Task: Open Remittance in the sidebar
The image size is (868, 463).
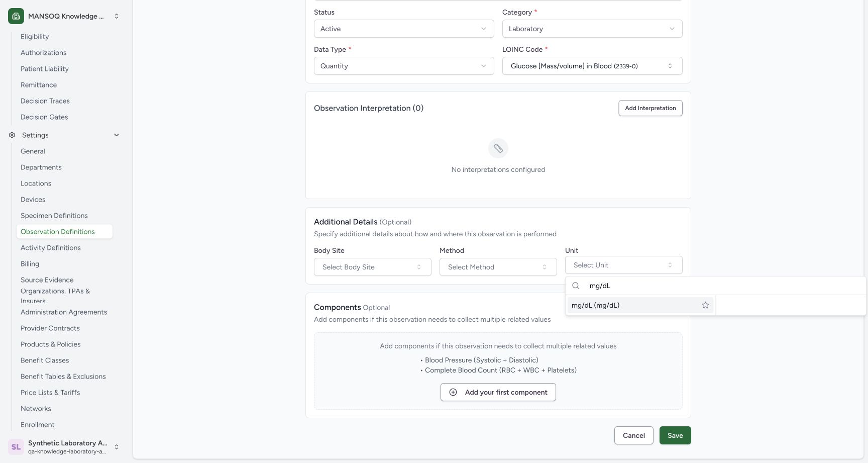Action: click(x=39, y=85)
